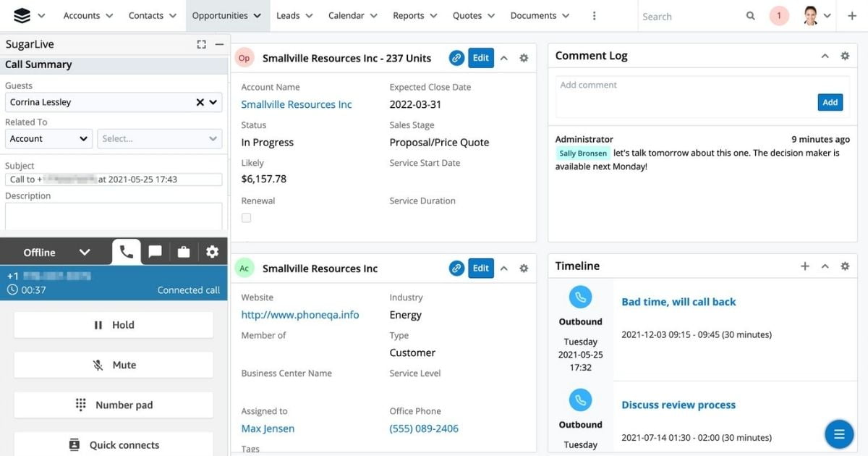Go to Leads module

pos(288,15)
